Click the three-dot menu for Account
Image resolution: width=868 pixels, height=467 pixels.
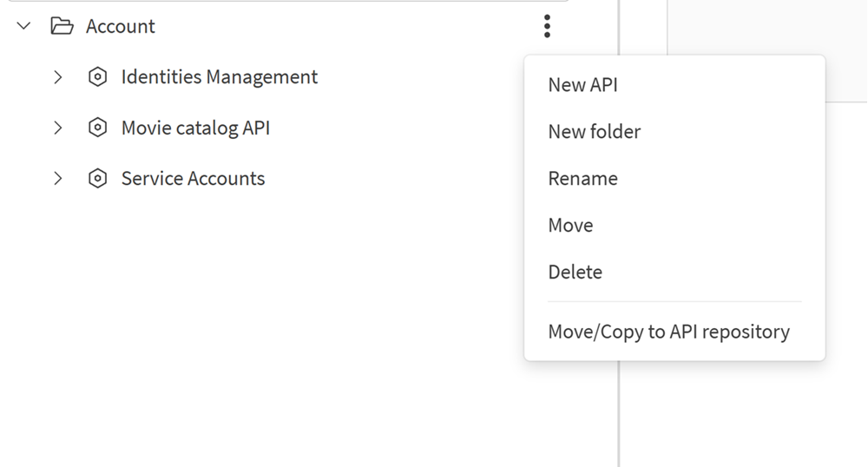click(x=547, y=26)
